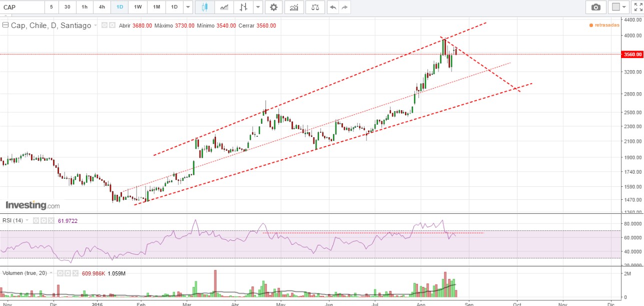Open the RSI (14) dropdown arrow
The image size is (644, 306).
pos(27,220)
